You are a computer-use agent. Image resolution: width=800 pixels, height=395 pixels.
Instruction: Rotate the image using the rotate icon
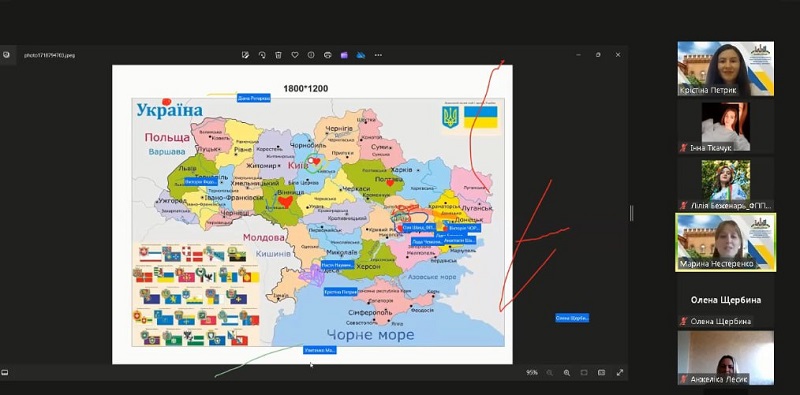click(262, 55)
